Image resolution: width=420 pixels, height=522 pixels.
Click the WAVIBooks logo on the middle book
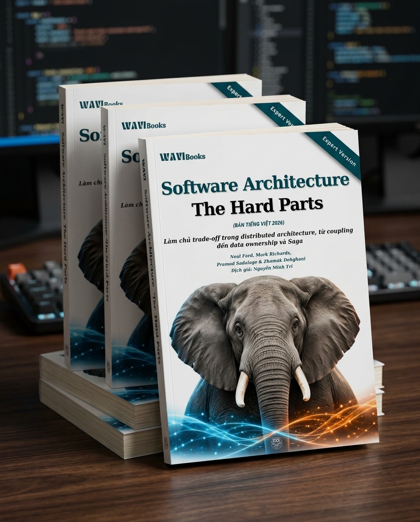[143, 126]
